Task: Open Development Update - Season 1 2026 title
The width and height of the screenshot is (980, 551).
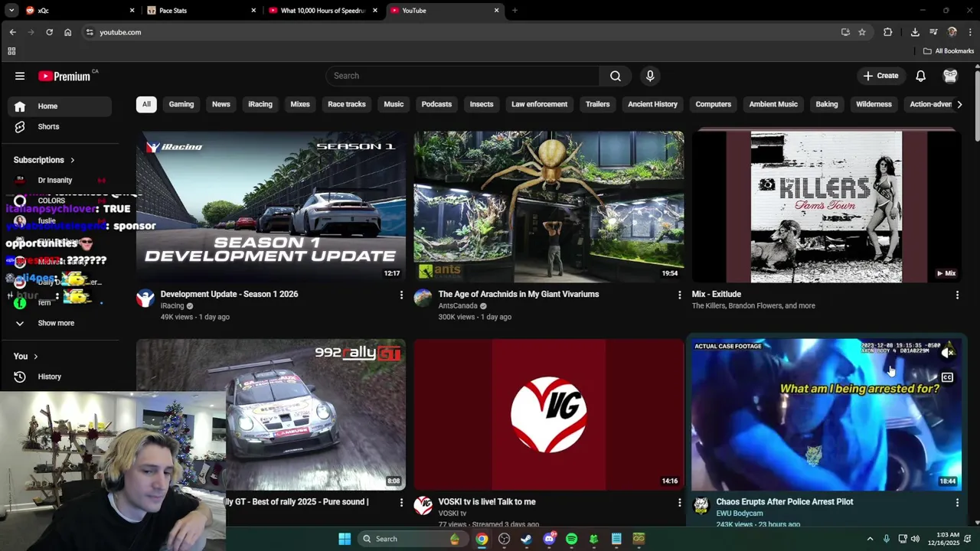Action: coord(229,294)
